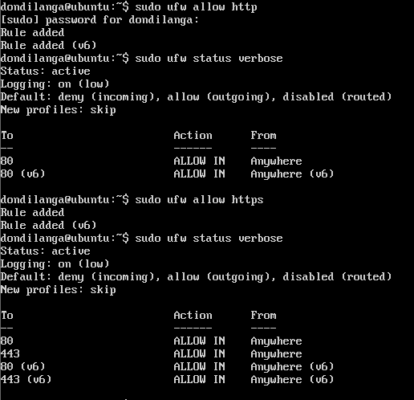Click the 'sudo ufw allow http' command text
This screenshot has height=400, width=414.
pyautogui.click(x=196, y=7)
